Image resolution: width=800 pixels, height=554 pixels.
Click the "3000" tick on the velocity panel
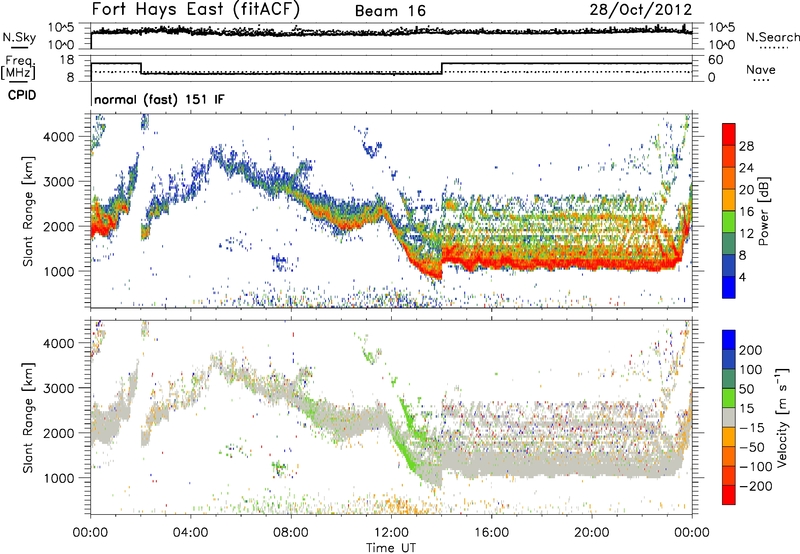click(x=58, y=388)
